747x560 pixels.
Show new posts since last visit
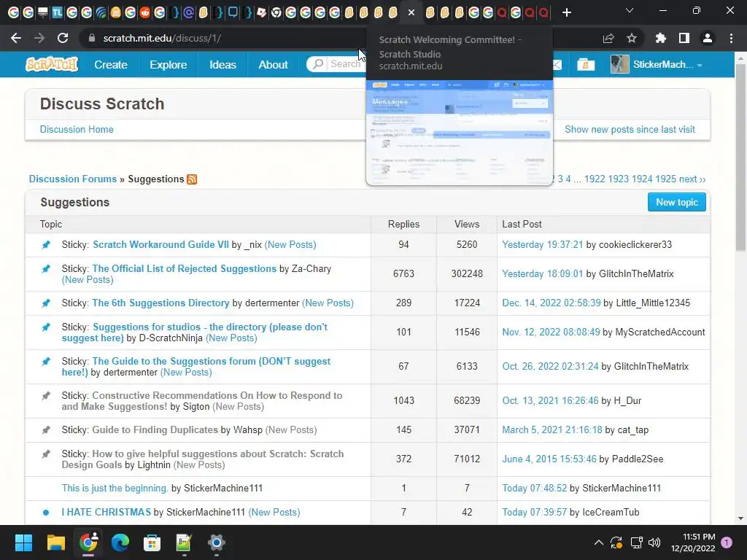pos(630,129)
